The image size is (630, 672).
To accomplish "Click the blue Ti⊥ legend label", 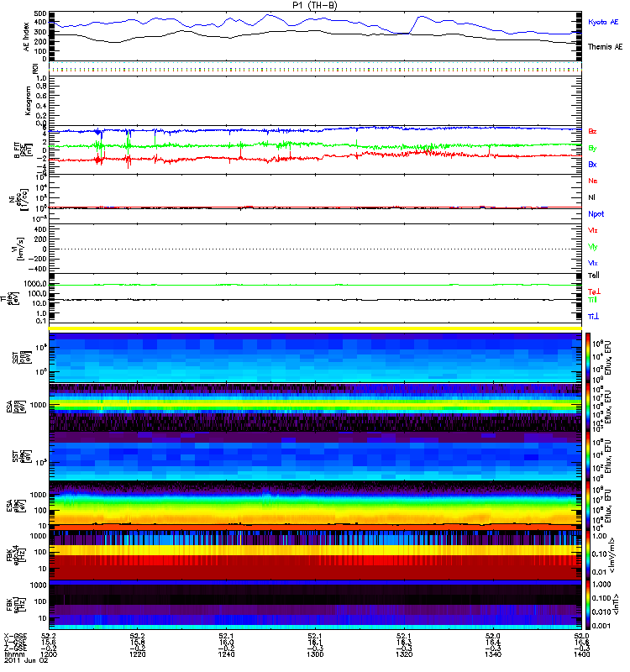I will coord(593,317).
